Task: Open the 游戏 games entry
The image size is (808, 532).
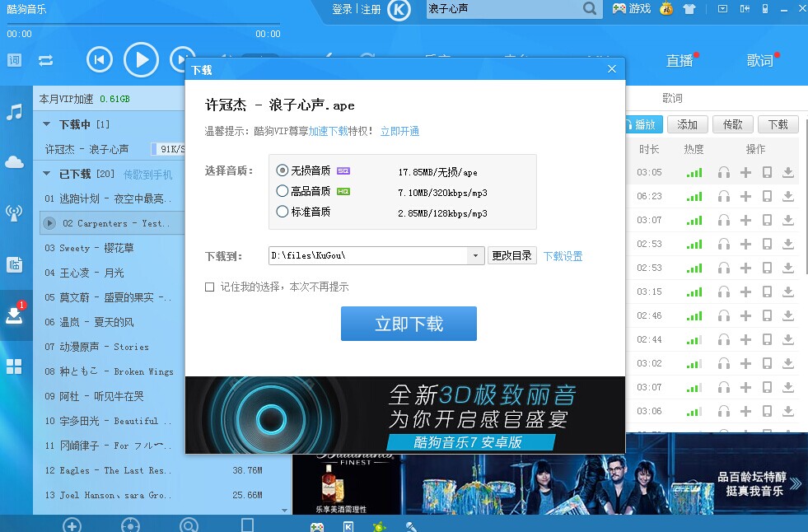Action: pyautogui.click(x=632, y=9)
